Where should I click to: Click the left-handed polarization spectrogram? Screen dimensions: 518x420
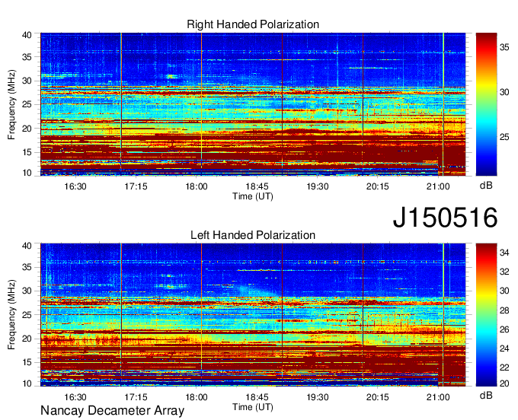click(253, 315)
